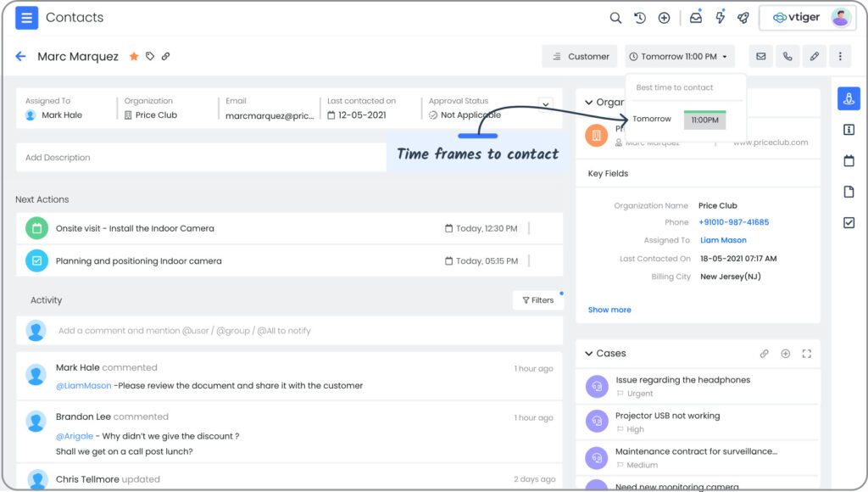Open the Tomorrow 11:00 PM dropdown
This screenshot has height=492, width=868.
tap(679, 57)
